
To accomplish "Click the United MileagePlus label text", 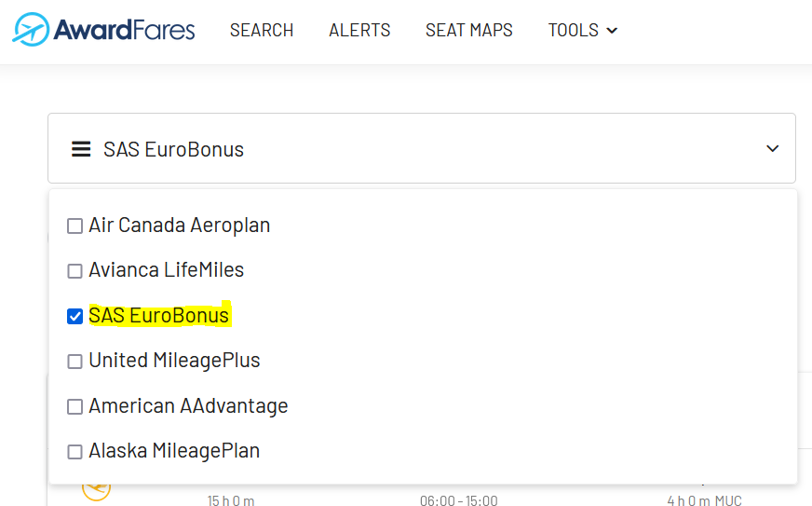I will [174, 361].
